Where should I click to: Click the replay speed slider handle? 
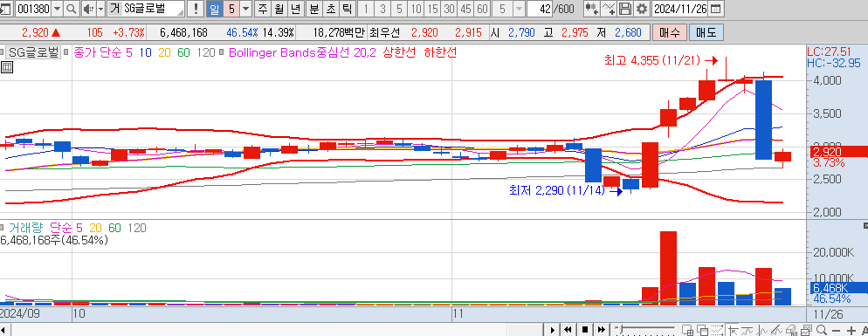(620, 329)
